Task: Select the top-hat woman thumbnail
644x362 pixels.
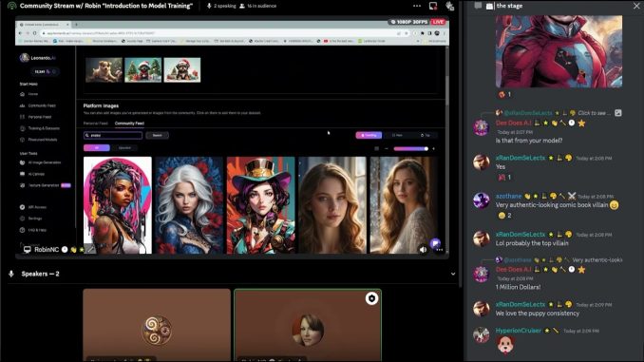Action: coord(261,205)
